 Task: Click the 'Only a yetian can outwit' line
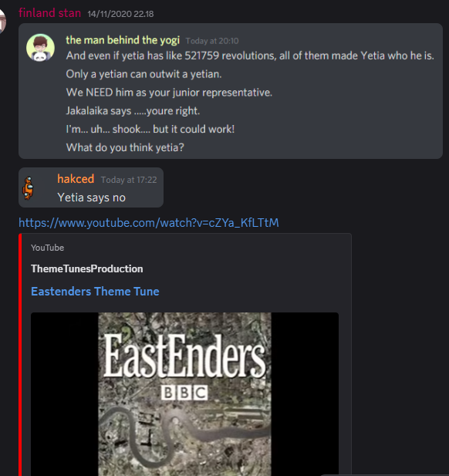[144, 74]
